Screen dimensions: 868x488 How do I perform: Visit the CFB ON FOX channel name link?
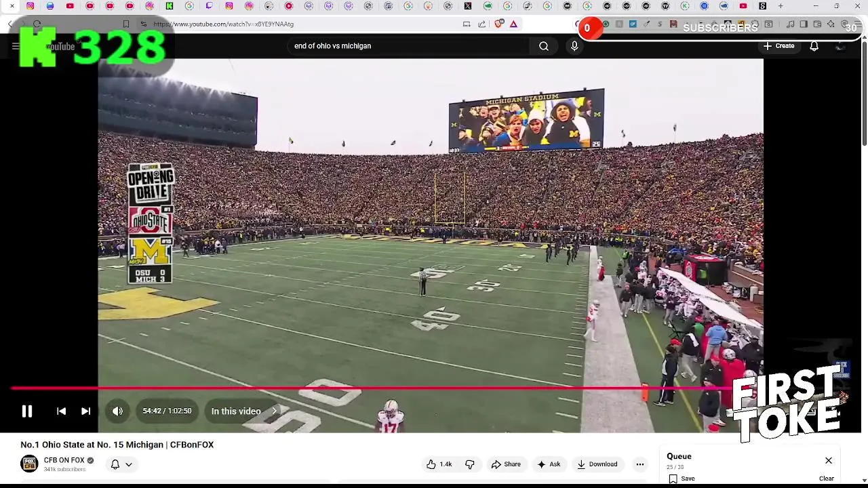point(64,460)
